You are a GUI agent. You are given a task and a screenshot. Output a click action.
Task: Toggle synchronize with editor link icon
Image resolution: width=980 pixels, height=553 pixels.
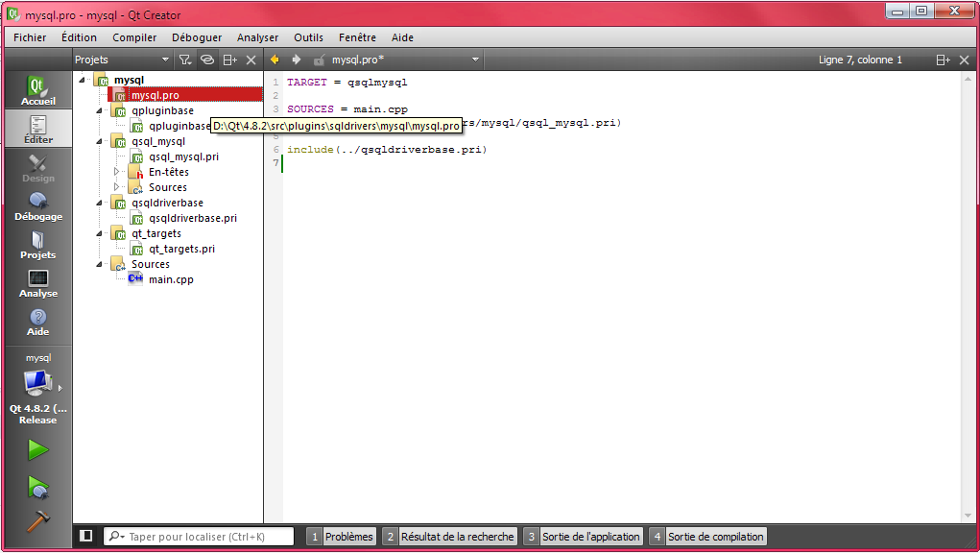[x=207, y=60]
